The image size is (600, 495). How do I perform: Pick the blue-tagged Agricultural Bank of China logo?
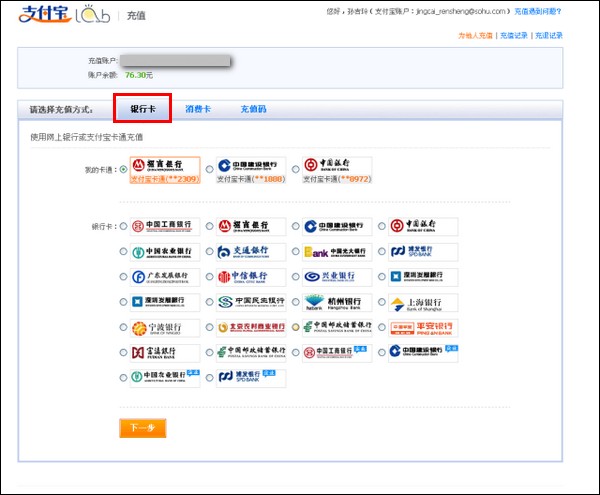pyautogui.click(x=165, y=378)
